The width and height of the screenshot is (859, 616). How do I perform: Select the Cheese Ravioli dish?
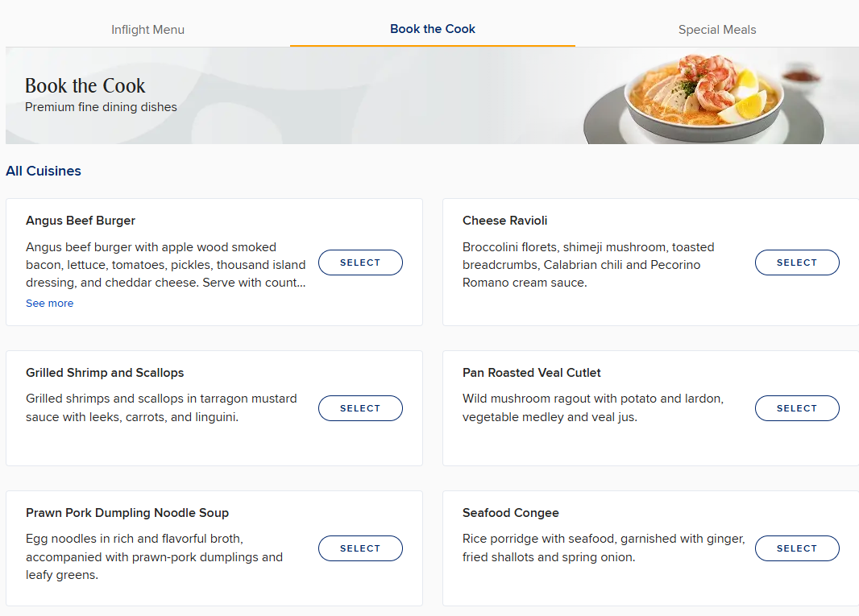[797, 263]
